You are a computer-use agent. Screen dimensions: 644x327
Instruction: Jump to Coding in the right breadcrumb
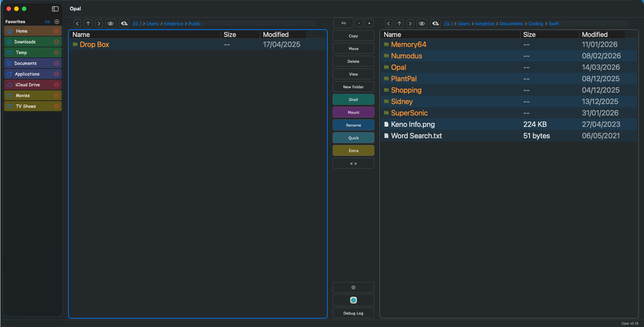535,24
